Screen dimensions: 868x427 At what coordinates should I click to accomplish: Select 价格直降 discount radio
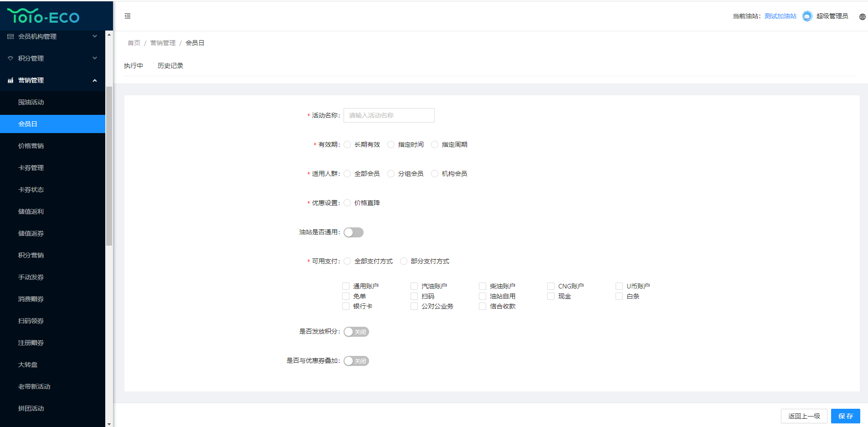(347, 203)
